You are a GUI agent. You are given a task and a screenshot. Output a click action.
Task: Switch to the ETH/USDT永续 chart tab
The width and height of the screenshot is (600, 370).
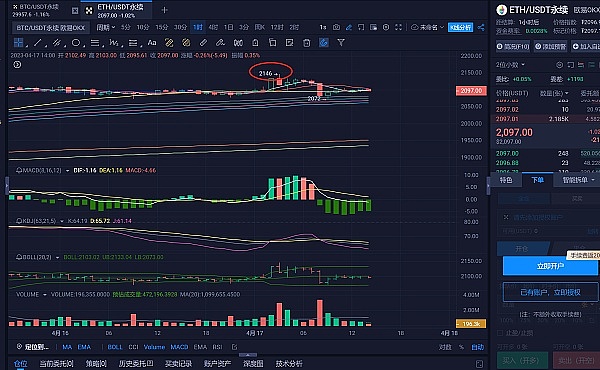click(116, 11)
